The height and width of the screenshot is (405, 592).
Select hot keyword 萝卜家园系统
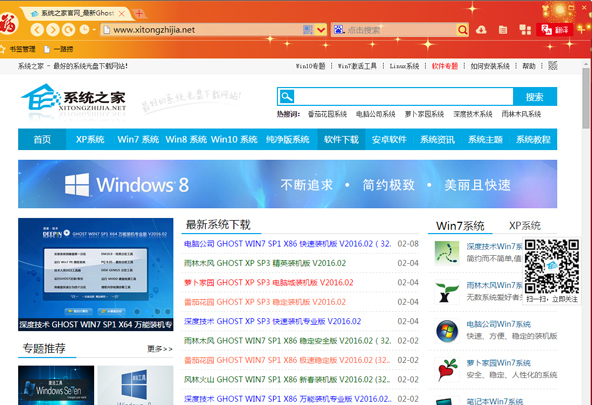pyautogui.click(x=424, y=114)
